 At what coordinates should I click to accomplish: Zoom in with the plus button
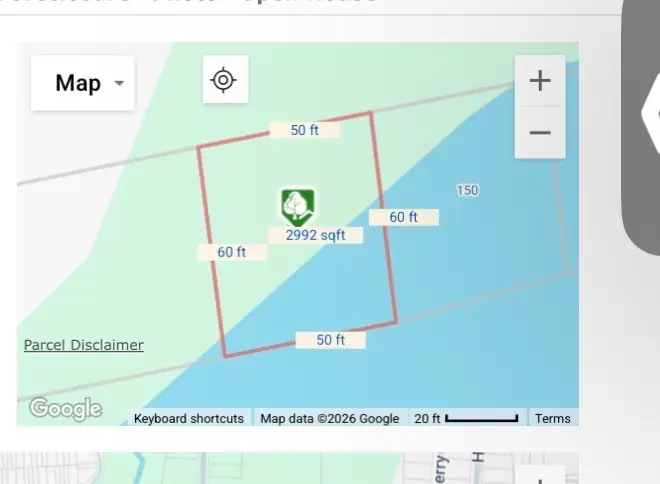[x=539, y=81]
